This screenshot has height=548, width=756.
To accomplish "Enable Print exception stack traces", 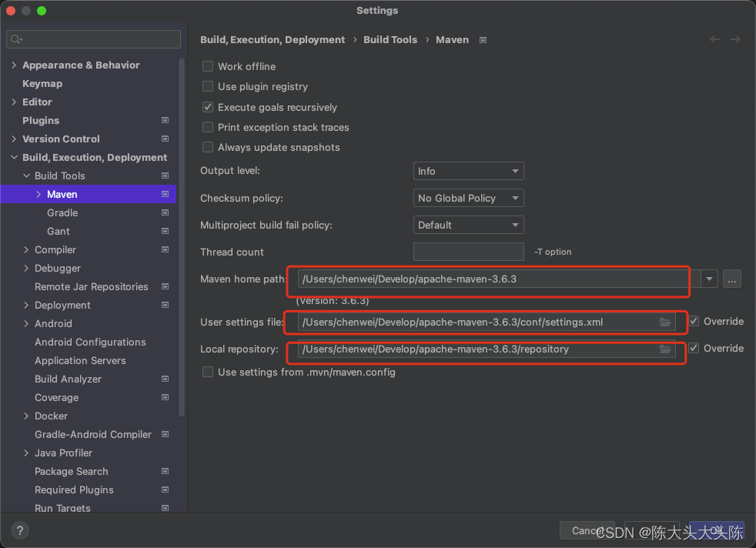I will point(208,127).
